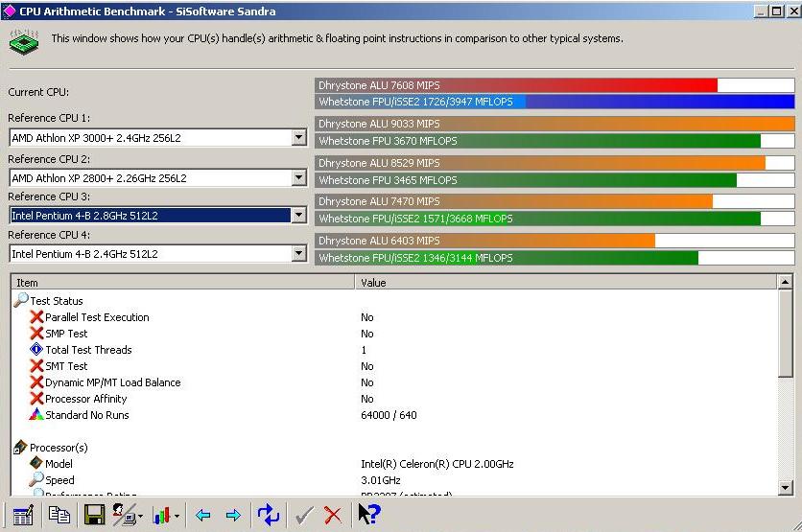Image resolution: width=802 pixels, height=532 pixels.
Task: Click the Item column header
Action: [x=182, y=283]
